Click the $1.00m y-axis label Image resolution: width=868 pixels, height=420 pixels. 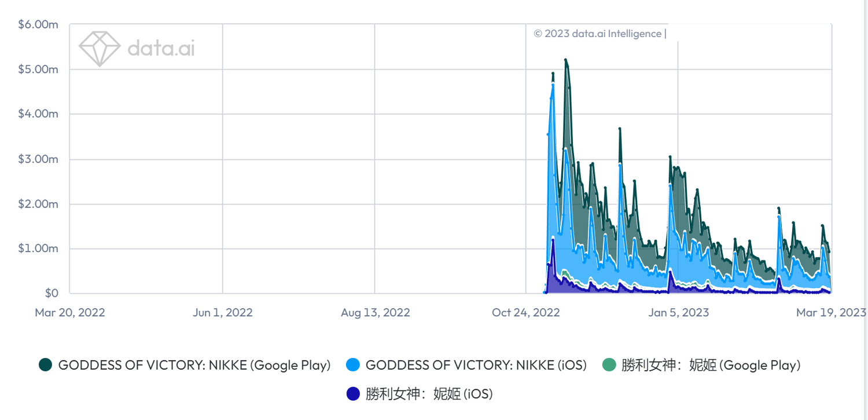[x=38, y=249]
